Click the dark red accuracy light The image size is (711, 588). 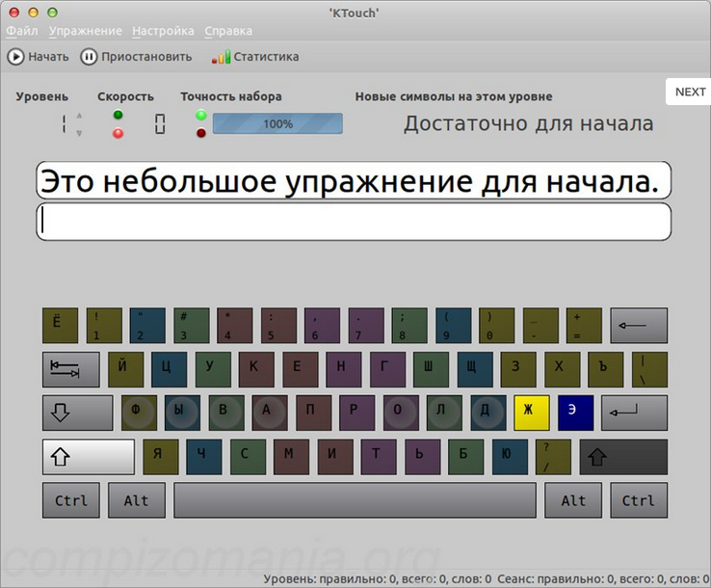pos(201,133)
